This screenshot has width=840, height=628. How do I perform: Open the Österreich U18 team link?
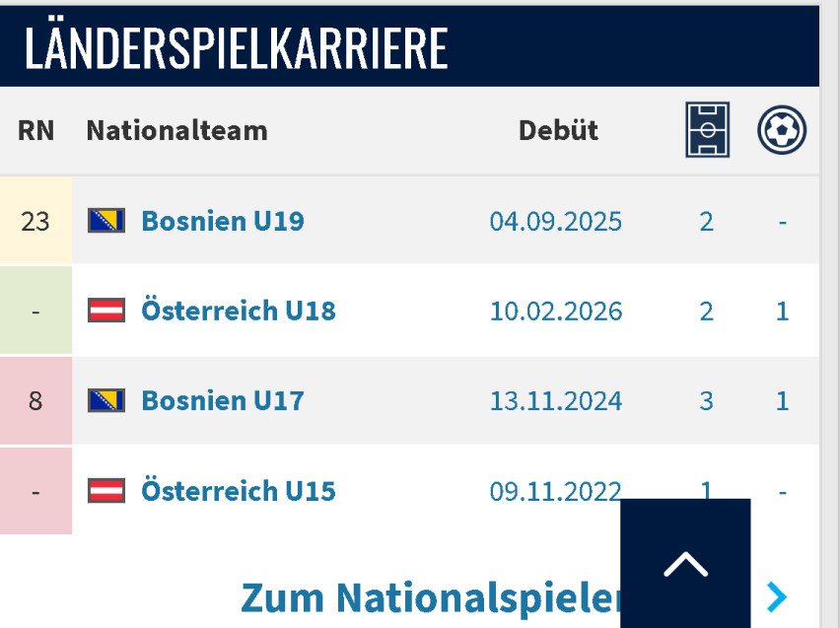[239, 312]
